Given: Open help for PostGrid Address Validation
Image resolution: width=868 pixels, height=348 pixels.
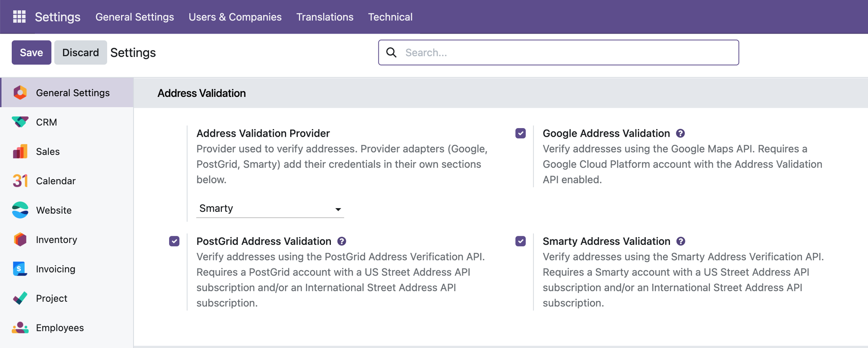Looking at the screenshot, I should (x=342, y=241).
